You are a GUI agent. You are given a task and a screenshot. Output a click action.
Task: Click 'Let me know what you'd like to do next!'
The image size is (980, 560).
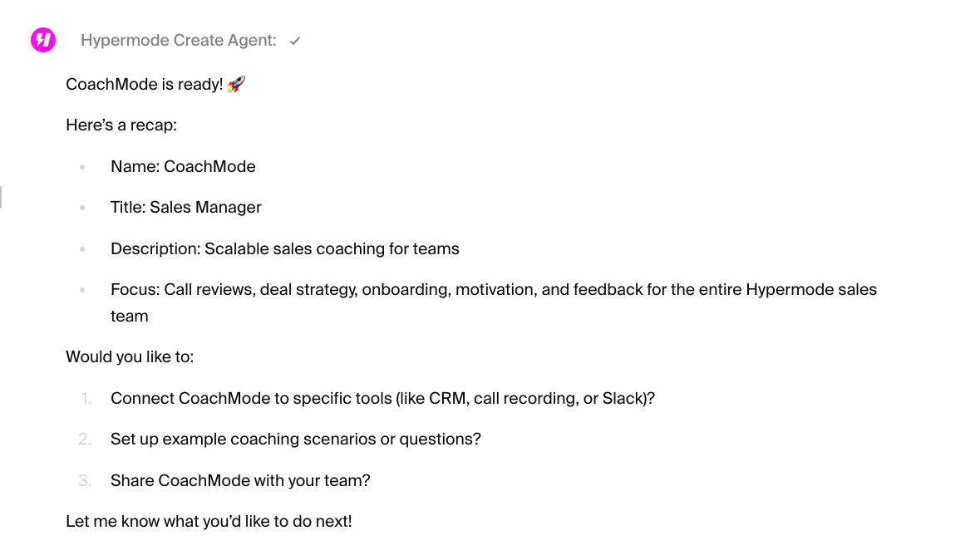(209, 521)
